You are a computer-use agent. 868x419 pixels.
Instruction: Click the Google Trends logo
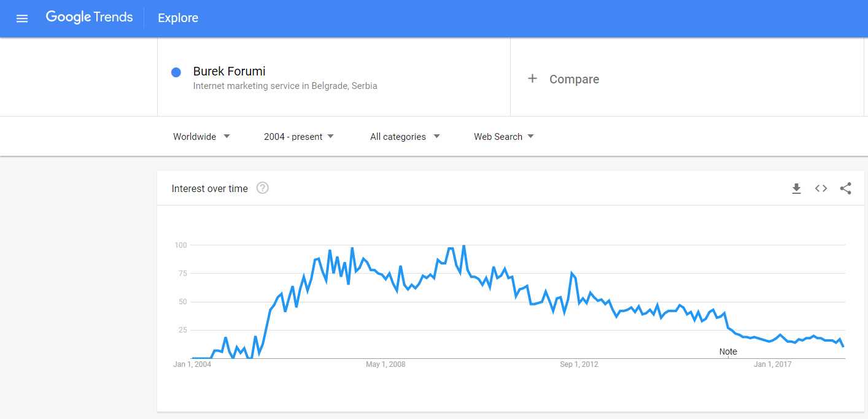click(x=89, y=17)
